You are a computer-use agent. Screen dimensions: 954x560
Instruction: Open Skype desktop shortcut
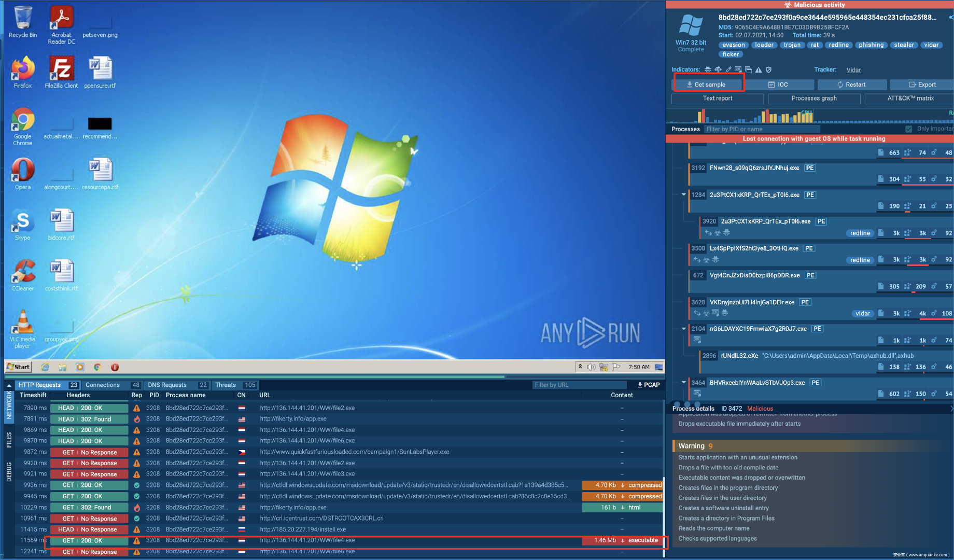coord(23,225)
